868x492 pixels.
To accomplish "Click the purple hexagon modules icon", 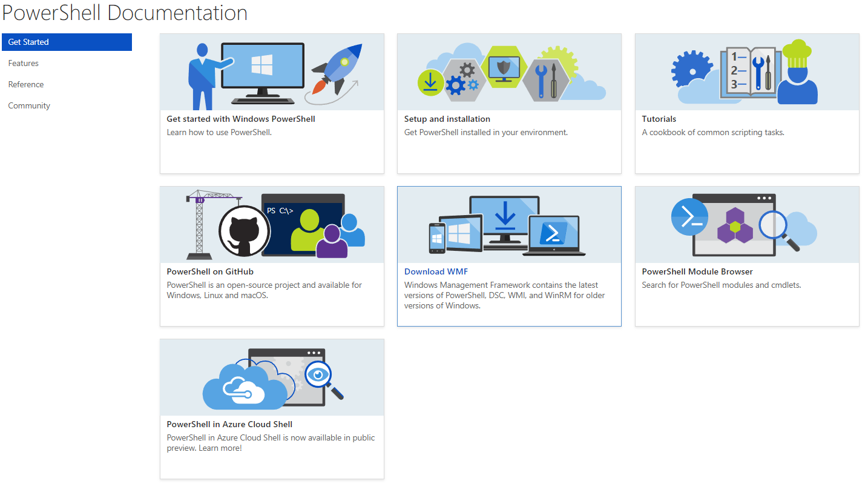I will coord(735,225).
